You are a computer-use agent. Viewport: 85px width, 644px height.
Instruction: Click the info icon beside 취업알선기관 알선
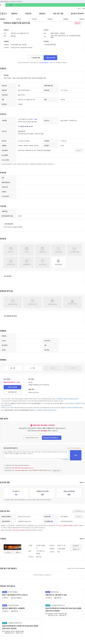[48, 491]
